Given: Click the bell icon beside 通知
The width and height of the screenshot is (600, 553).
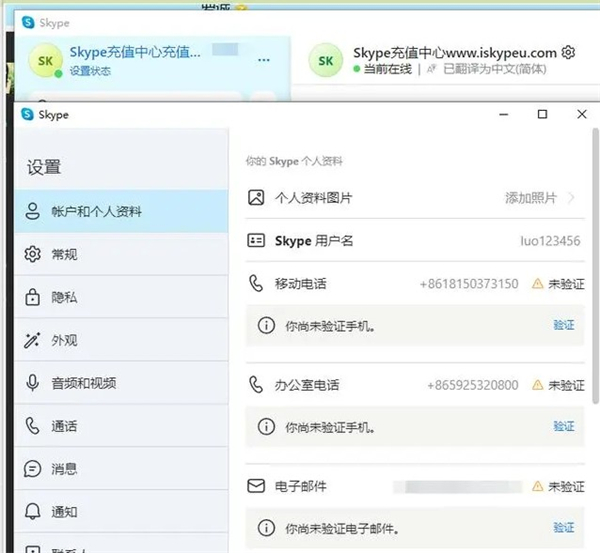Looking at the screenshot, I should (33, 511).
